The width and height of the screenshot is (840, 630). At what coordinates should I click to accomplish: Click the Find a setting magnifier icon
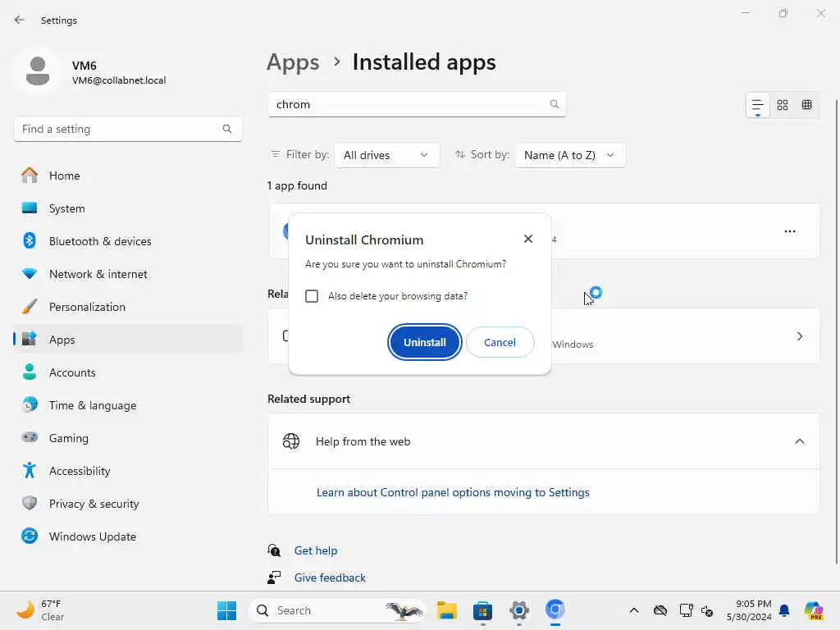pos(227,129)
